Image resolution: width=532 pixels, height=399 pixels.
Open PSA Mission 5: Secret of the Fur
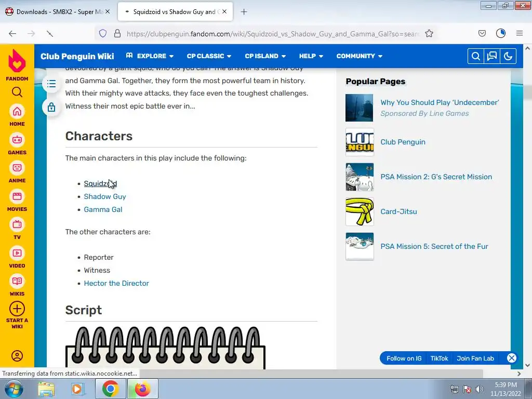(x=434, y=246)
